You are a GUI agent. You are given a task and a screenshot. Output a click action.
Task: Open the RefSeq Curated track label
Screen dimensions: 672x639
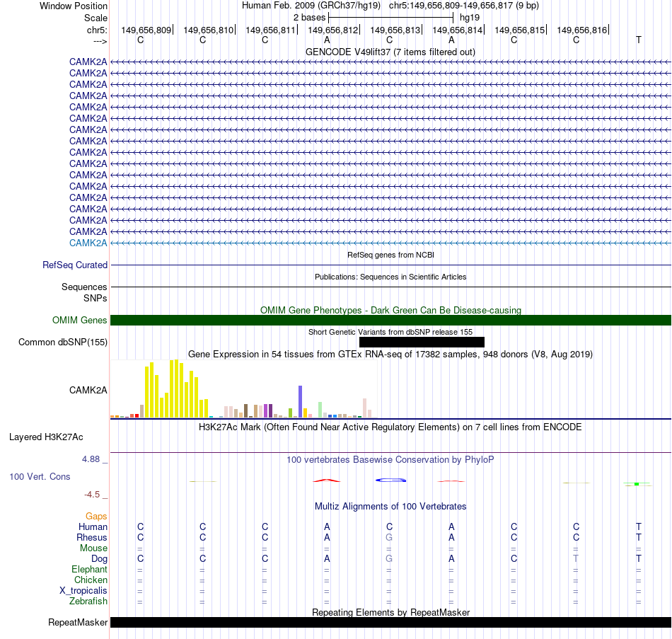tap(75, 265)
